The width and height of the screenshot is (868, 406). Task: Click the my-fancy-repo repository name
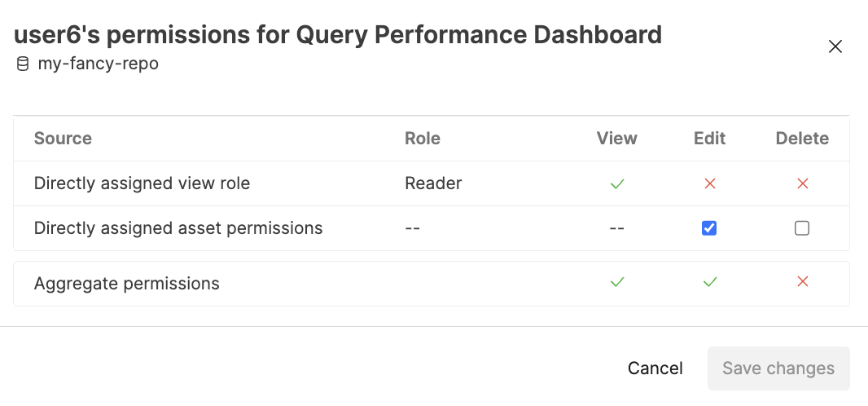98,64
